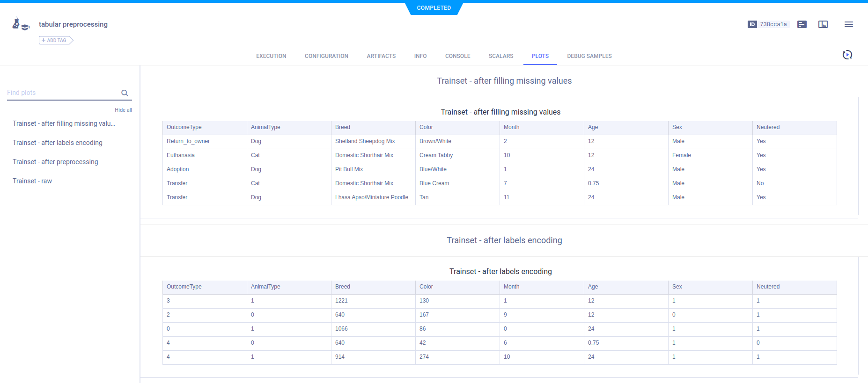Select Trainset - raw plot item
The width and height of the screenshot is (868, 383).
[32, 181]
